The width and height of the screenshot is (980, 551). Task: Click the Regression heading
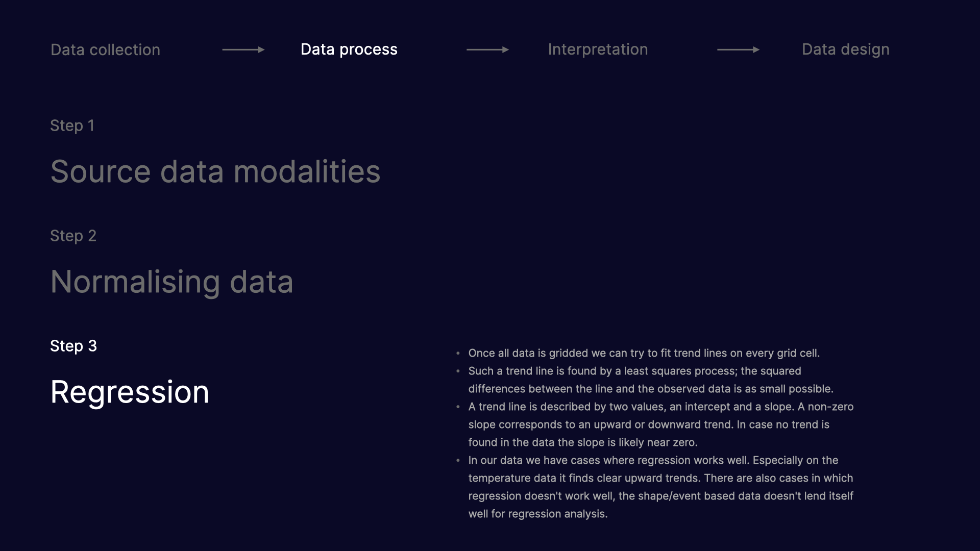(x=130, y=392)
